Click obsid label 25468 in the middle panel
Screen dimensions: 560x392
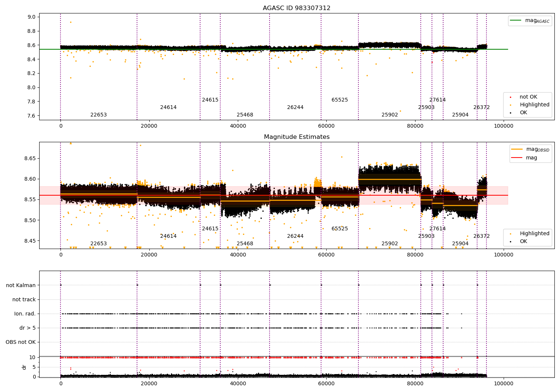(245, 244)
